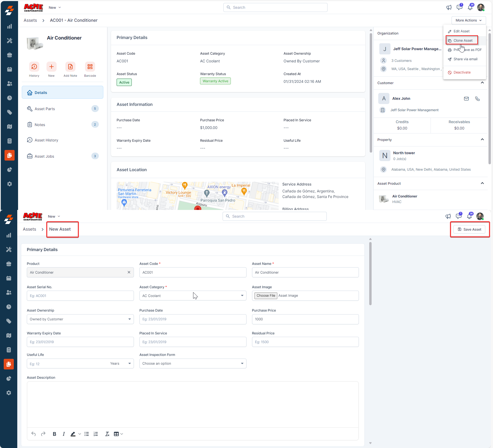Click the Add Note icon
The width and height of the screenshot is (493, 448).
(70, 67)
